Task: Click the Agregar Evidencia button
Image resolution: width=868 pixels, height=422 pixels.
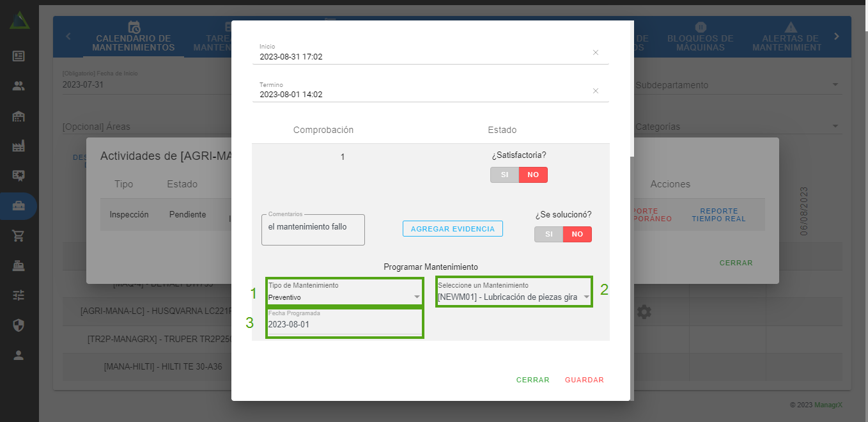Action: coord(453,229)
